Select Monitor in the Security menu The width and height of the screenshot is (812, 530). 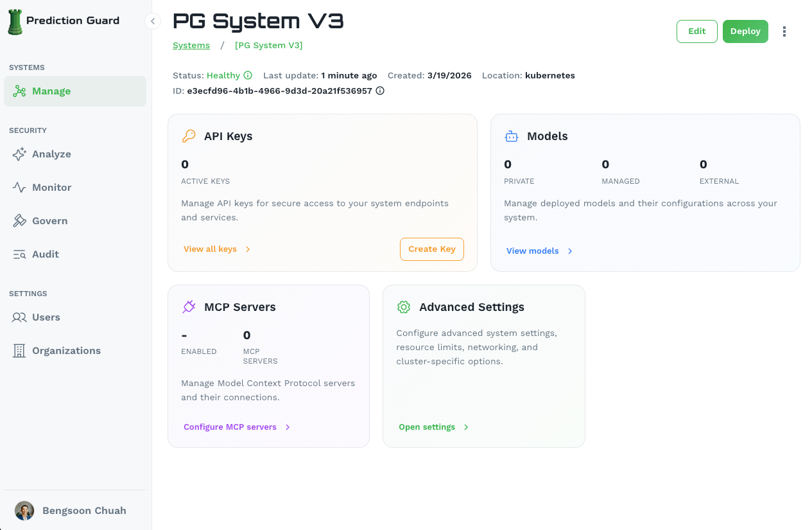click(x=19, y=187)
